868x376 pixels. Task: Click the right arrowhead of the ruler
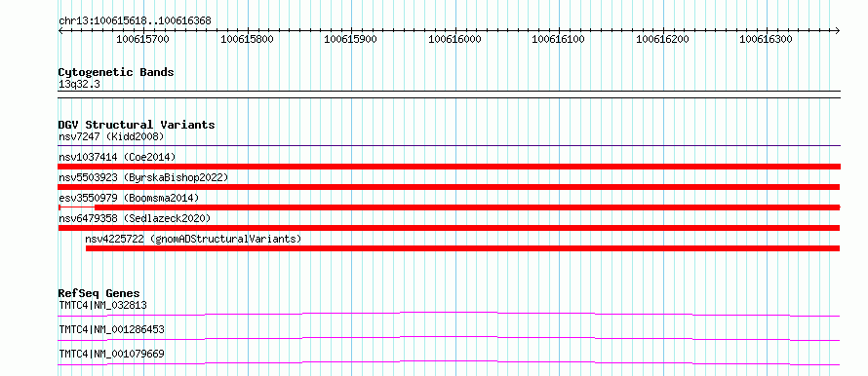click(x=838, y=30)
